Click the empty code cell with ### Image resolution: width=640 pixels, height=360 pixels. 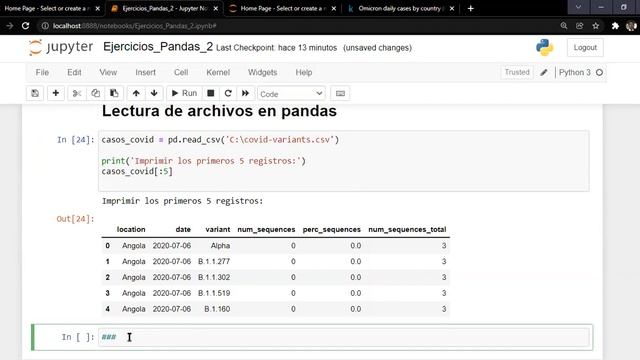[344, 337]
